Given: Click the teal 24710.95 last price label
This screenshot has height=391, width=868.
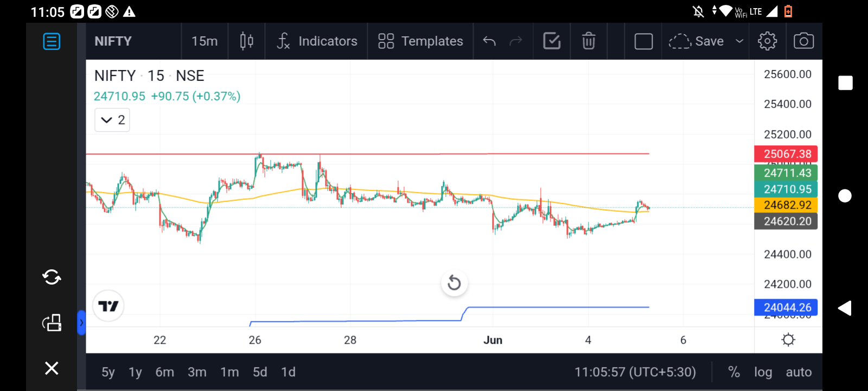Looking at the screenshot, I should [x=786, y=189].
